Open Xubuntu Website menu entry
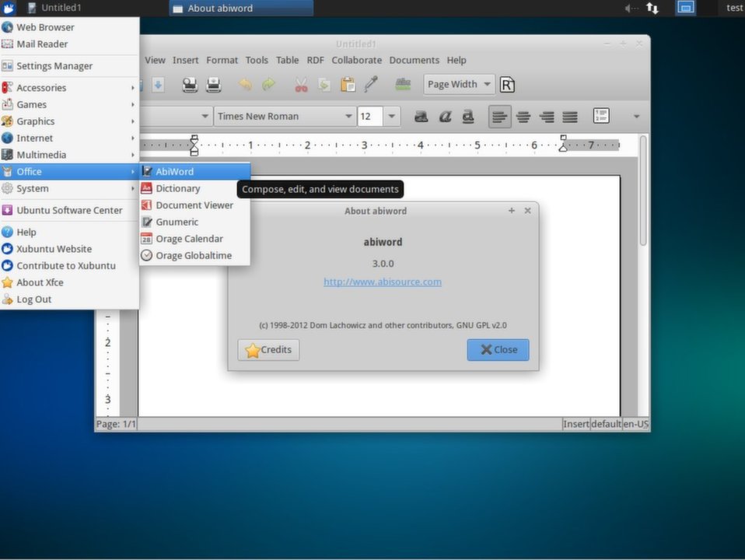 69,249
